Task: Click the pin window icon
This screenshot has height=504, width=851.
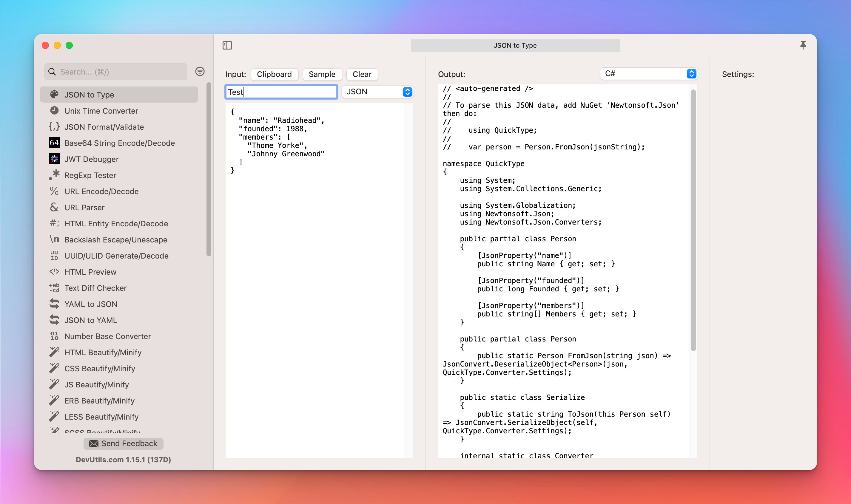Action: point(803,45)
